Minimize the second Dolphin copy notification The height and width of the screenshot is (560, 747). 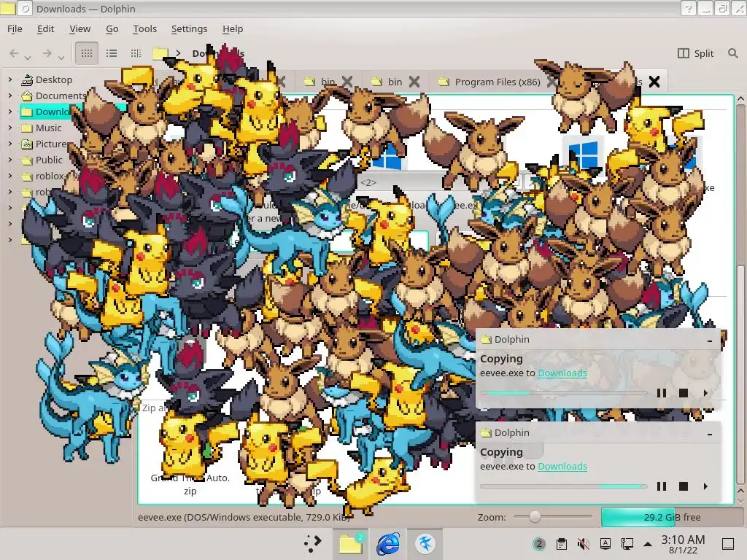pos(710,433)
